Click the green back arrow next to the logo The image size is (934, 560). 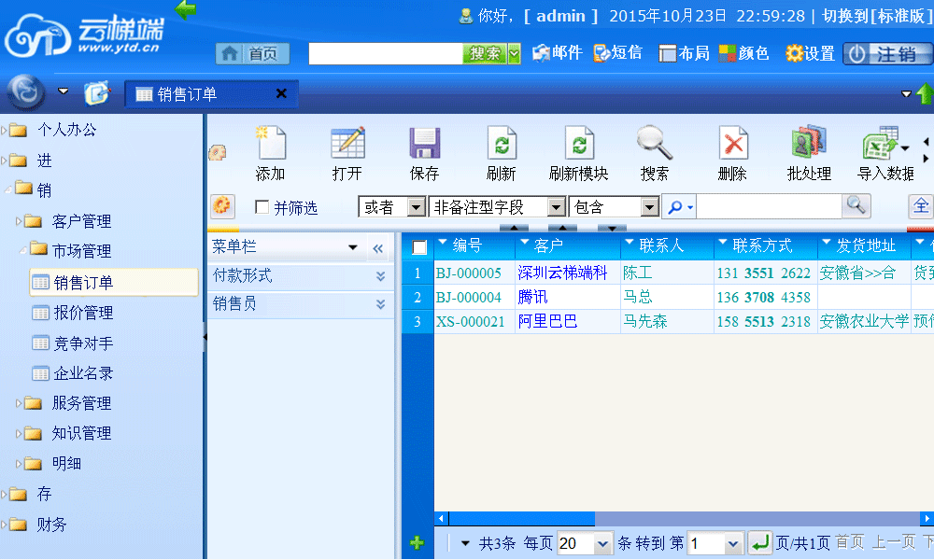coord(186,9)
